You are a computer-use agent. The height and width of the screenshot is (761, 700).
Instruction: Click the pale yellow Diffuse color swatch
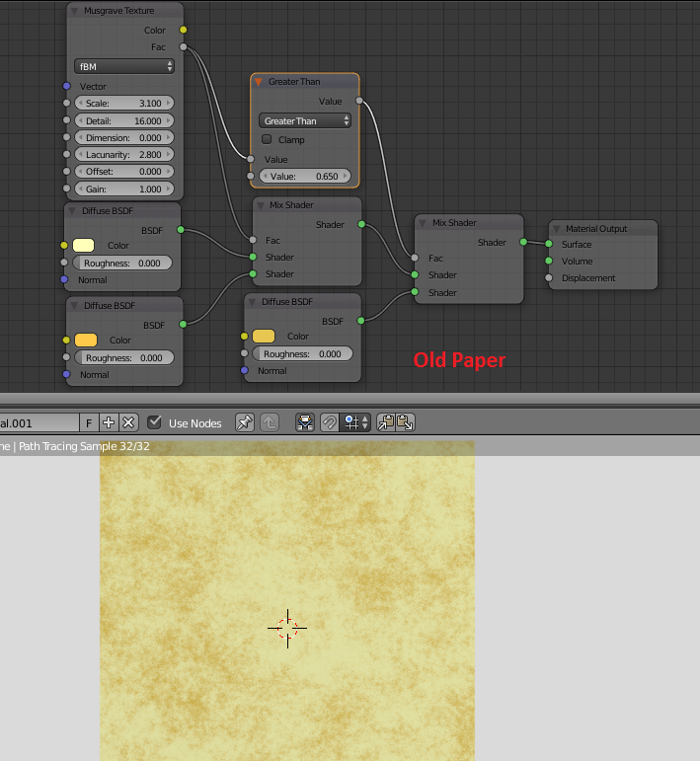tap(84, 245)
